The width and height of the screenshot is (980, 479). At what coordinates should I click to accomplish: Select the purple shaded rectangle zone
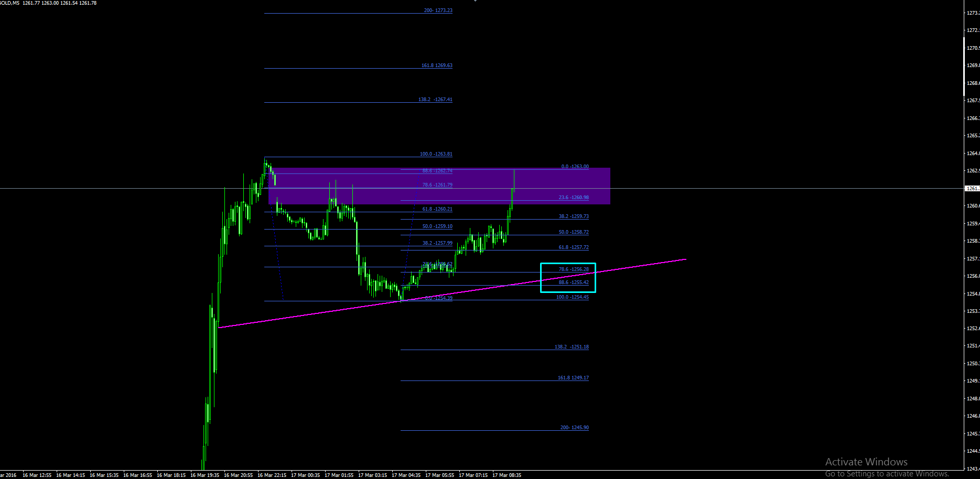coord(439,186)
